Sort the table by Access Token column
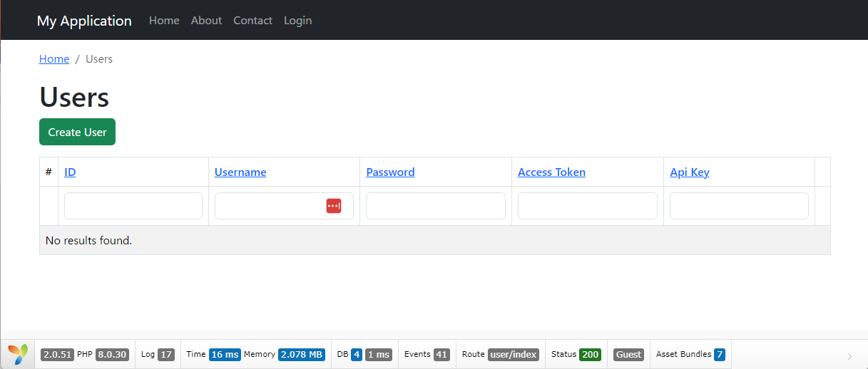The width and height of the screenshot is (868, 369). tap(551, 172)
